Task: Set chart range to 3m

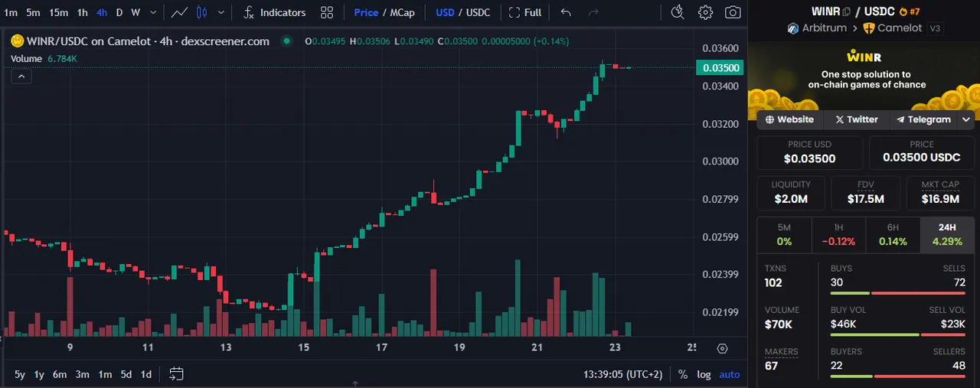Action: click(83, 374)
